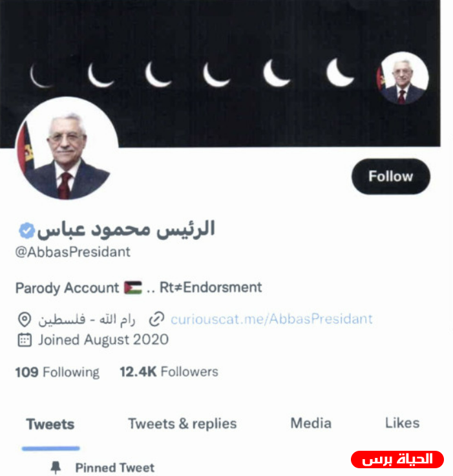View the 12.4K Followers list
453x476 pixels.
point(169,372)
